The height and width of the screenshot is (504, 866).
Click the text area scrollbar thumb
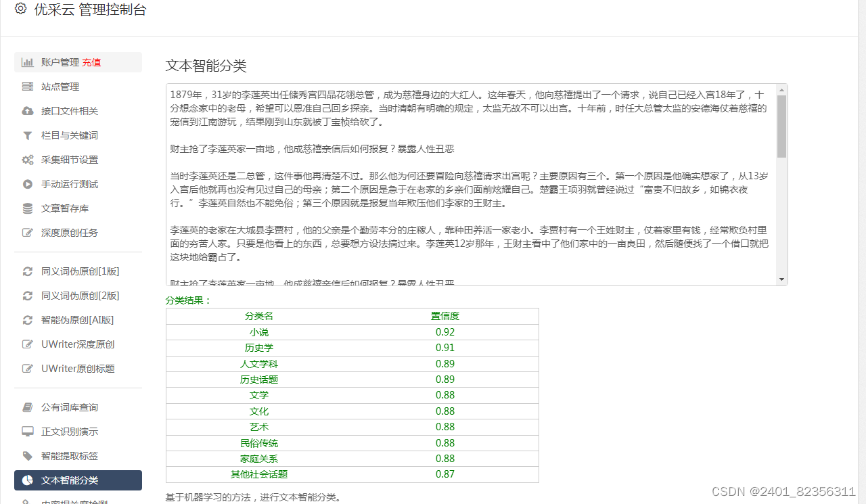click(x=782, y=126)
